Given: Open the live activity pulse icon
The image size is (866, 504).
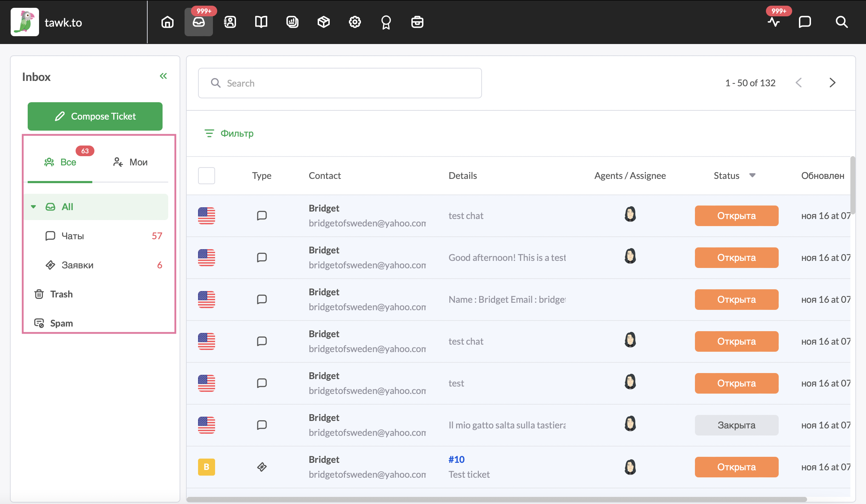Looking at the screenshot, I should (774, 22).
